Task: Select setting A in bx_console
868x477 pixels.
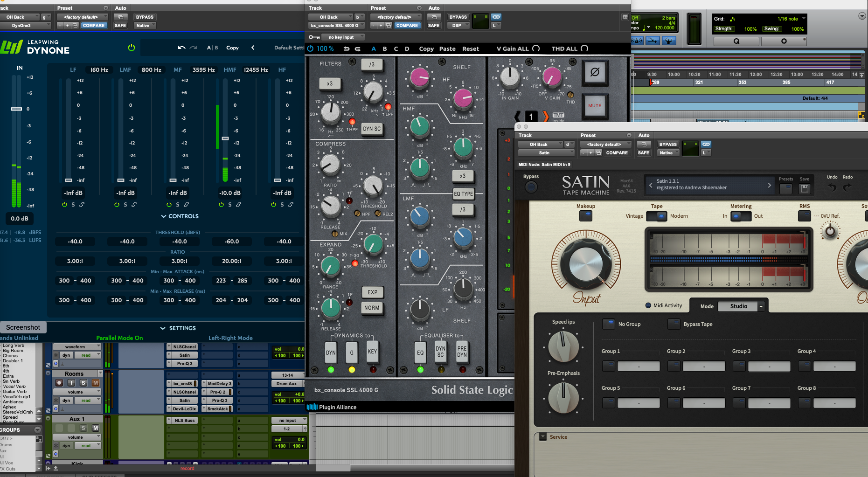Action: click(374, 48)
